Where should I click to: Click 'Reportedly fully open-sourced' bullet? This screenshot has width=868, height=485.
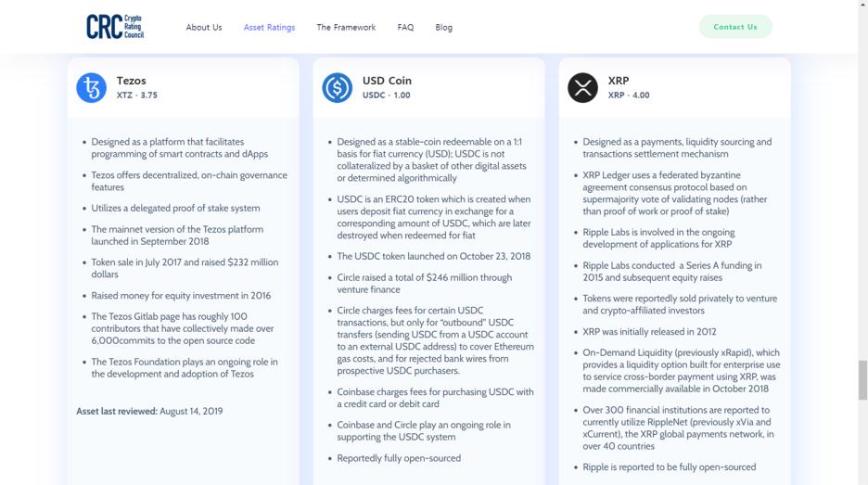pos(399,458)
